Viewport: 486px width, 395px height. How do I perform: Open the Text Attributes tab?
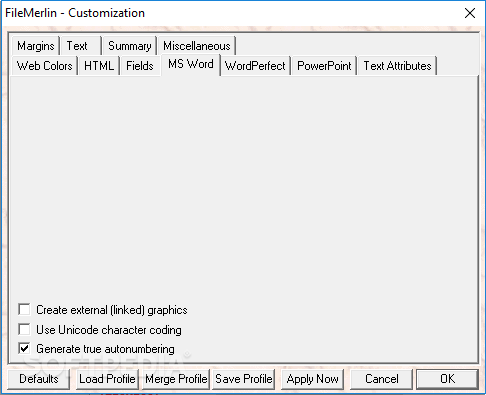tap(397, 66)
